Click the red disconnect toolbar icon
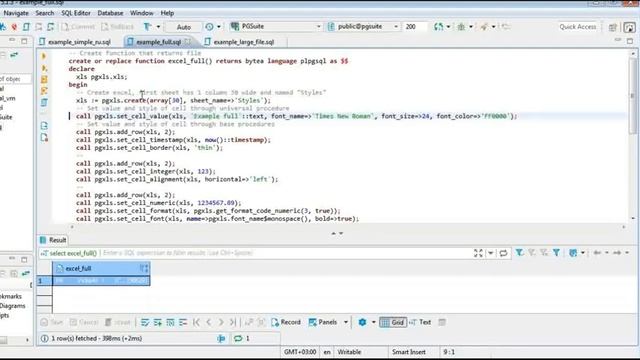This screenshot has width=640, height=360. point(14,27)
